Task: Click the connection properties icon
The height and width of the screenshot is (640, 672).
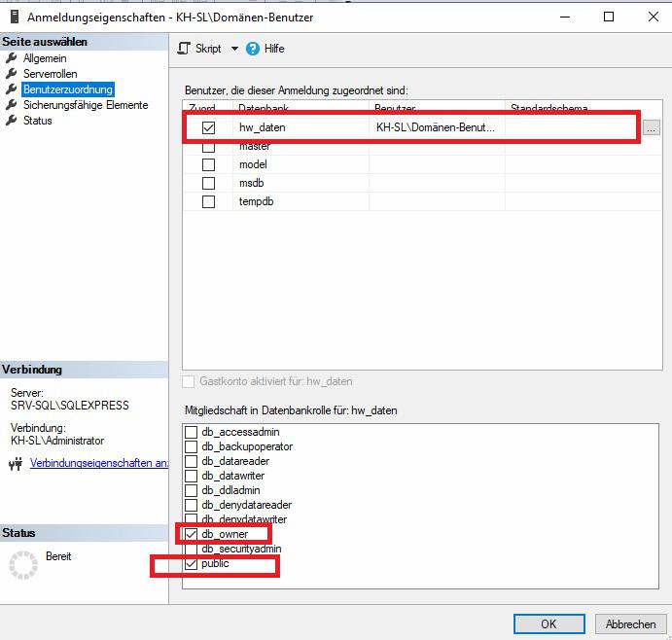Action: click(16, 464)
